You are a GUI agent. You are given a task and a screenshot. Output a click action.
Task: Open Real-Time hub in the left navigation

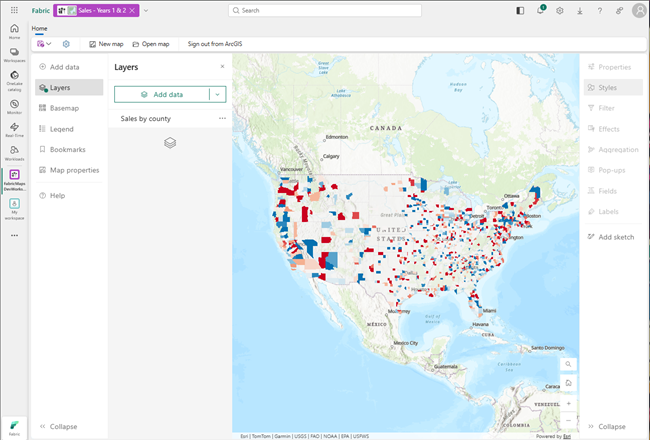pyautogui.click(x=15, y=130)
